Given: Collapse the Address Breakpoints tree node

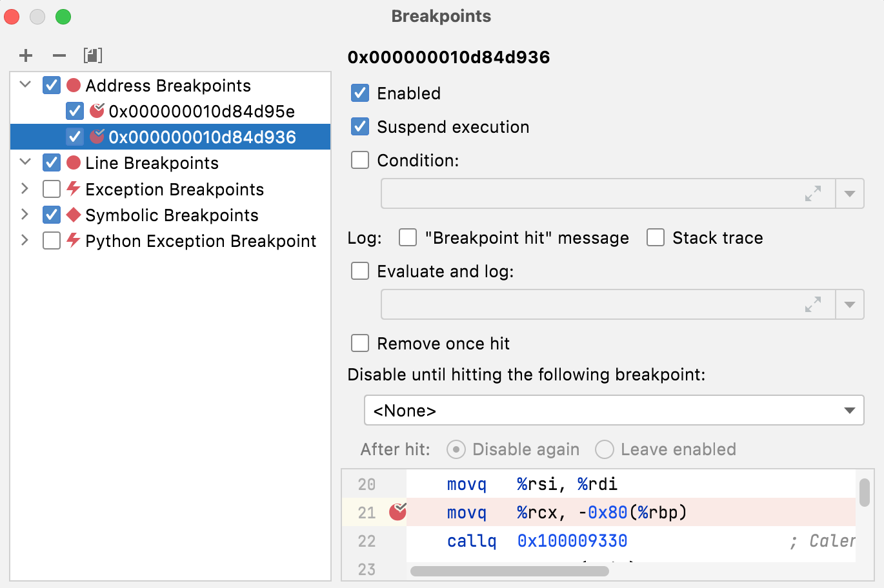Looking at the screenshot, I should [x=25, y=85].
